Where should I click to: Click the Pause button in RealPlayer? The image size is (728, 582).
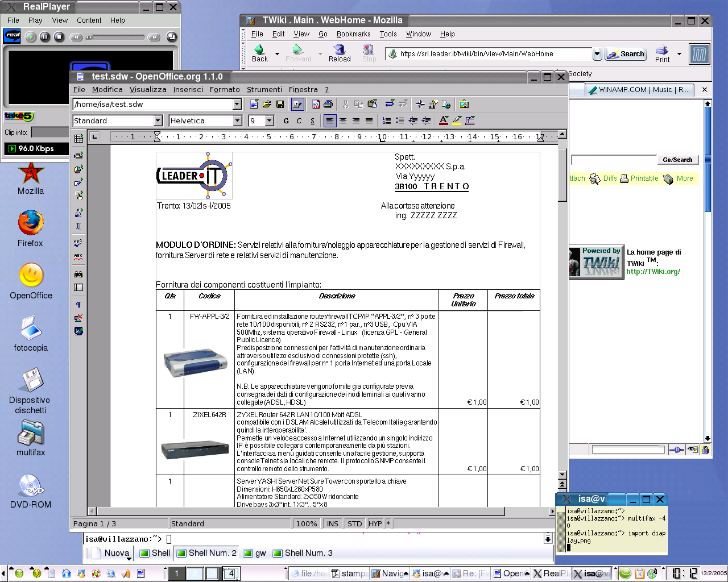[x=45, y=37]
